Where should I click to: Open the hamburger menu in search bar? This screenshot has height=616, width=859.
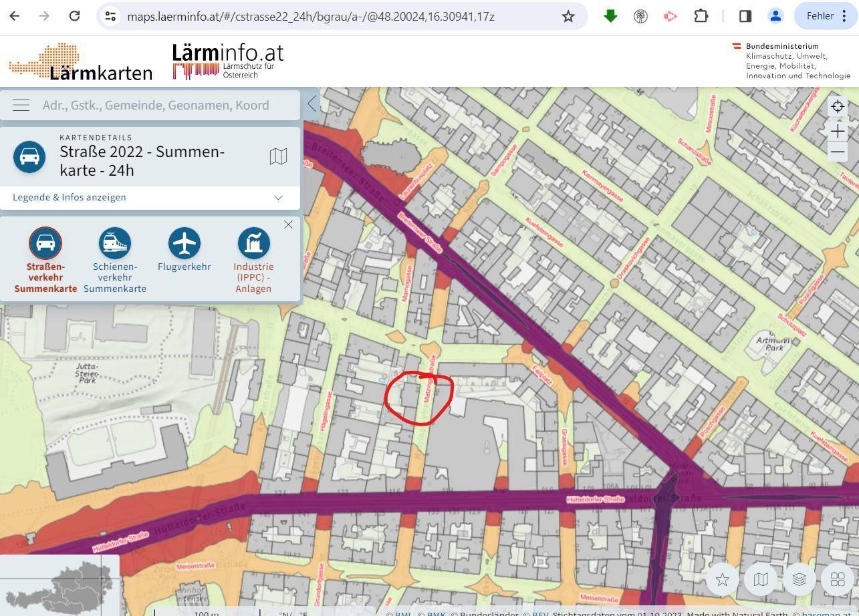(21, 105)
